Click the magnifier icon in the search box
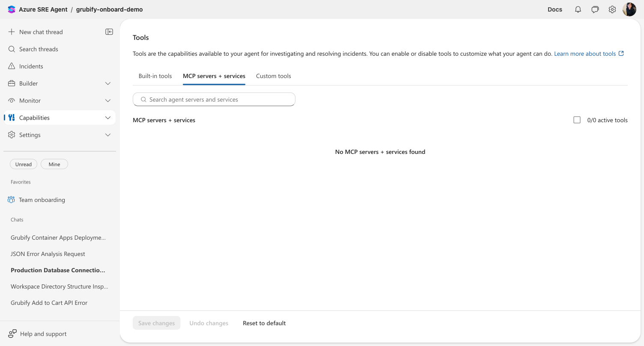644x346 pixels. [x=144, y=99]
